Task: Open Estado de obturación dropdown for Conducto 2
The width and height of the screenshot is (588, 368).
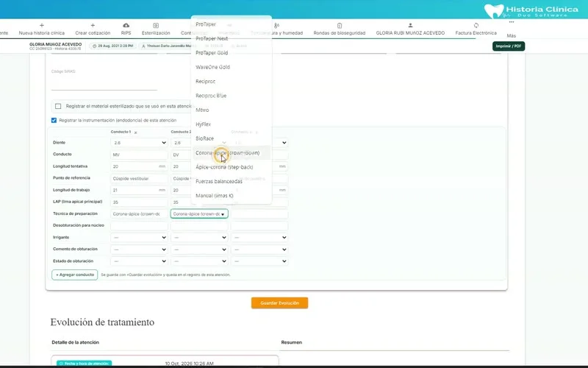Action: pyautogui.click(x=199, y=261)
